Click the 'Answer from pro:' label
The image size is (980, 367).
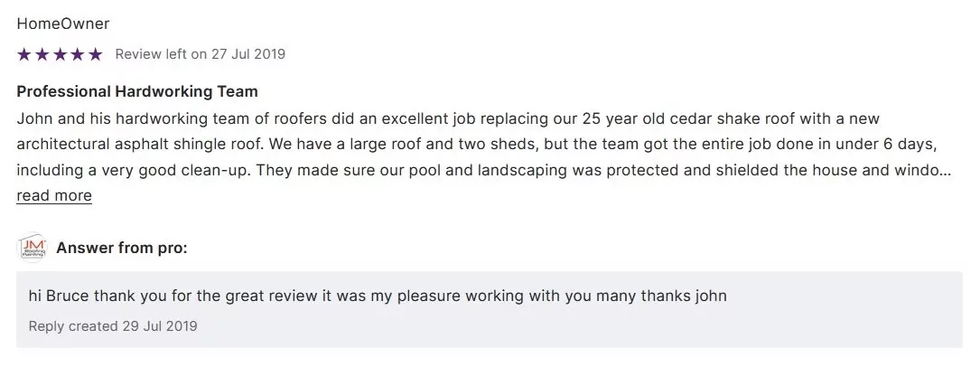pos(122,248)
